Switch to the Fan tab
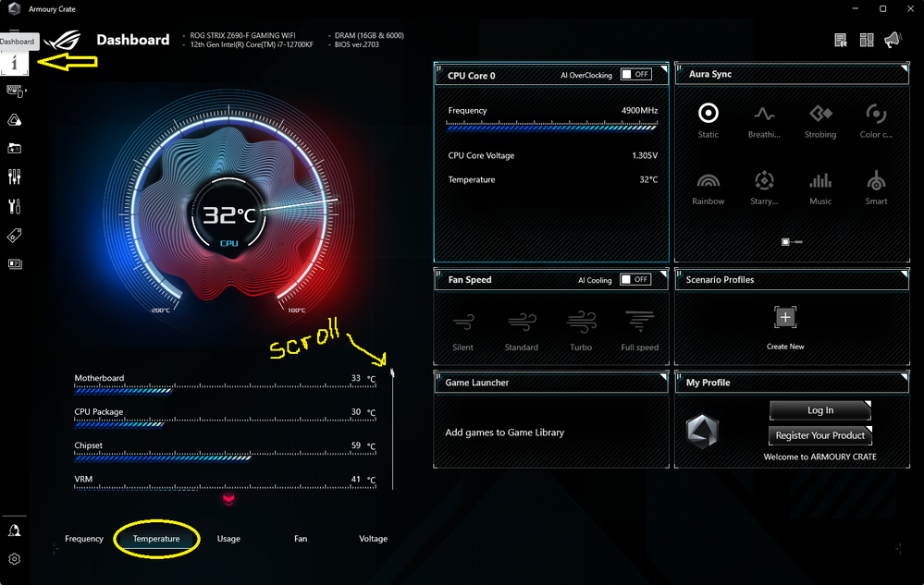924x585 pixels. (301, 539)
